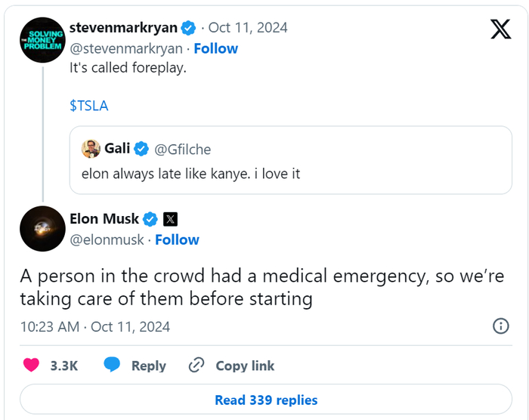Click Elon Musk's verified badge
Image resolution: width=529 pixels, height=420 pixels.
point(150,219)
